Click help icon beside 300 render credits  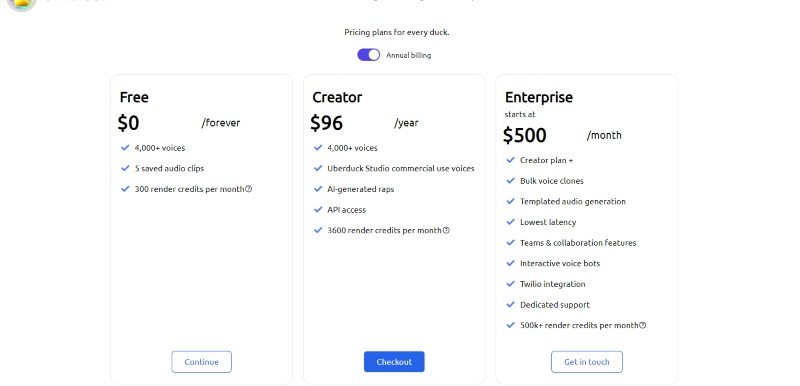(x=248, y=189)
